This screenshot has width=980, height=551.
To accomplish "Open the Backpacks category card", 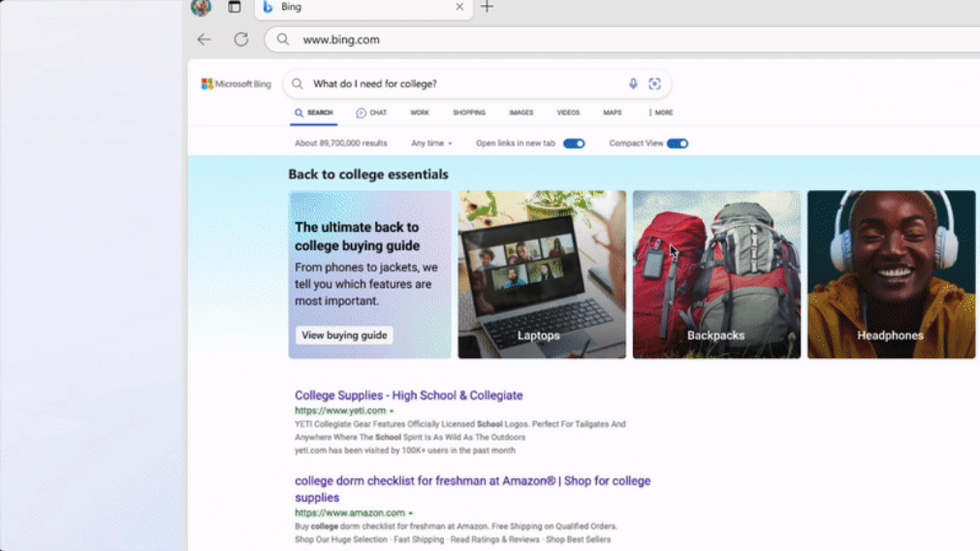I will coord(716,275).
